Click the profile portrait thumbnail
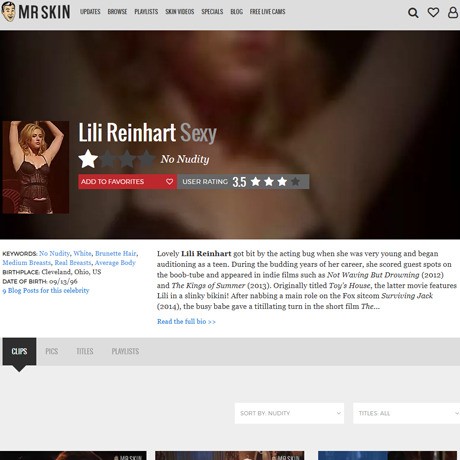Viewport: 460px width, 460px height. tap(36, 167)
